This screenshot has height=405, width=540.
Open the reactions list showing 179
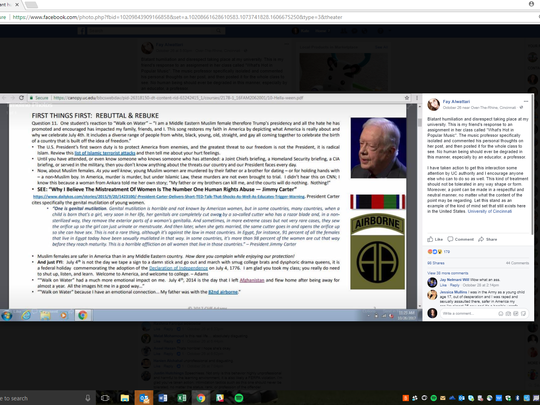[439, 252]
